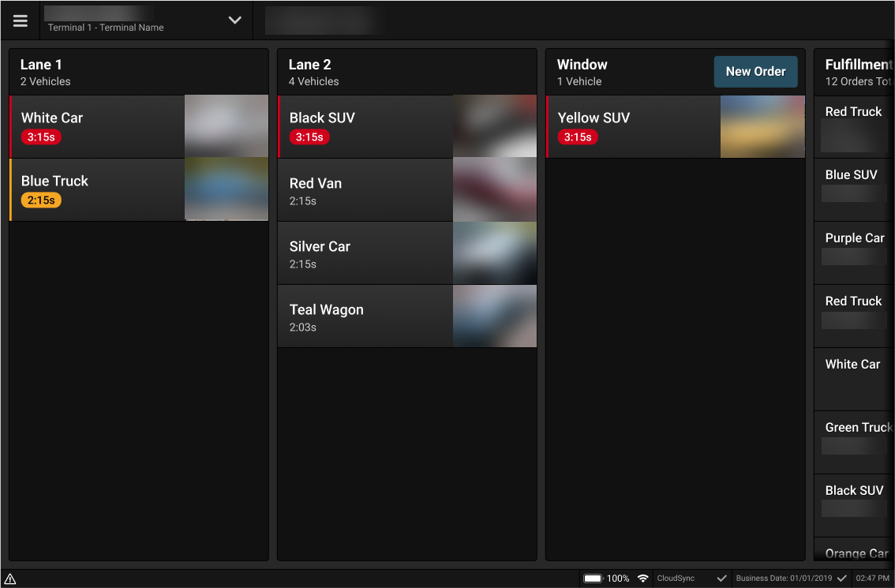Click the New Order button

[755, 71]
